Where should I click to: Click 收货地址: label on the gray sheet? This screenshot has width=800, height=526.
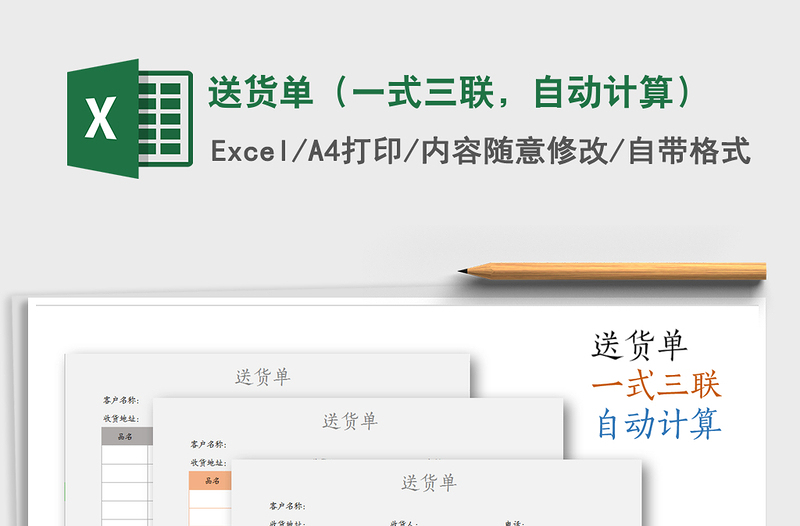pyautogui.click(x=121, y=418)
